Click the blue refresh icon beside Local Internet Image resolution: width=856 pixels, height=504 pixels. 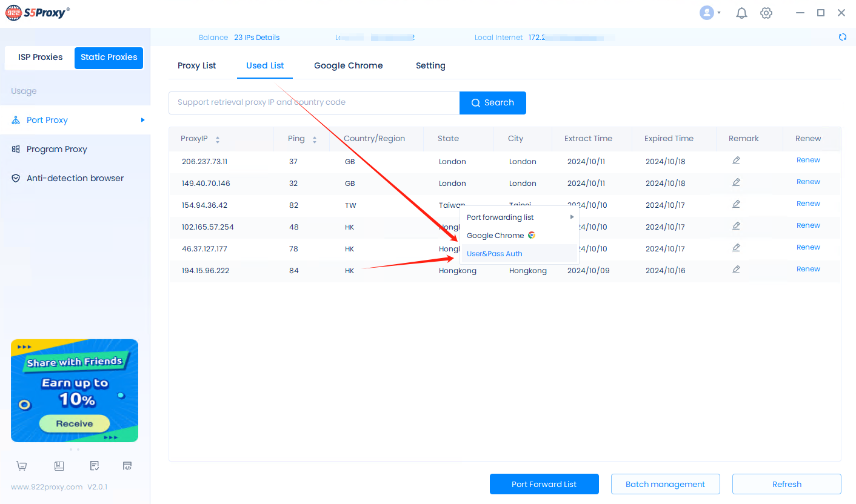(x=842, y=37)
